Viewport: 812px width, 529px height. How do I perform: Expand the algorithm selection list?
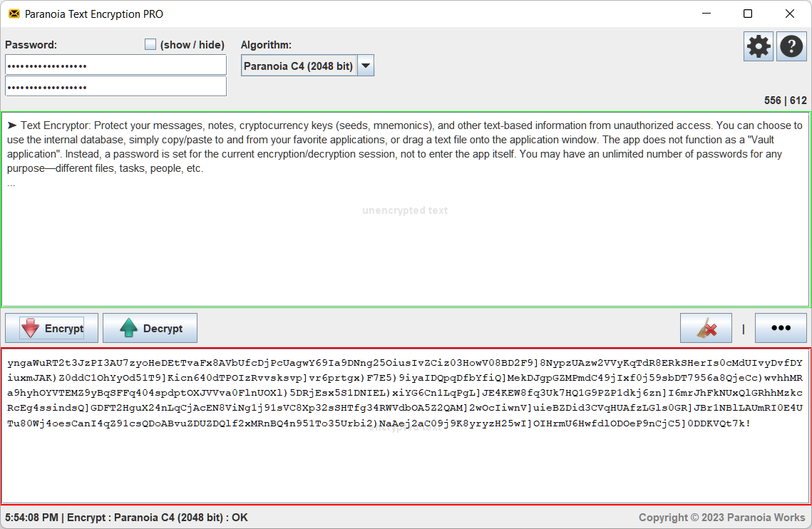tap(365, 65)
